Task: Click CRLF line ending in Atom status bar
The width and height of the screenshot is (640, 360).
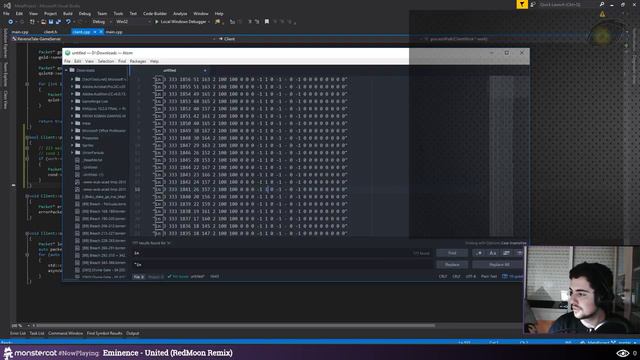Action: point(456,276)
